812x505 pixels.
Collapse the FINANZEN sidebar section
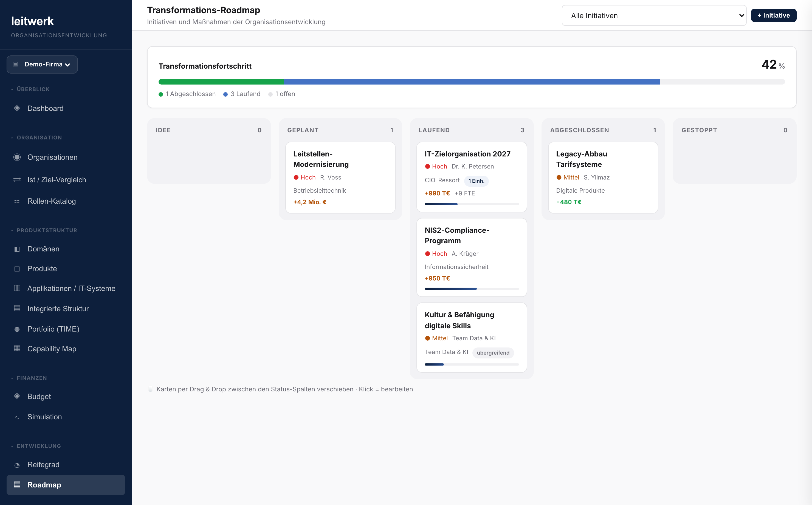tap(29, 378)
